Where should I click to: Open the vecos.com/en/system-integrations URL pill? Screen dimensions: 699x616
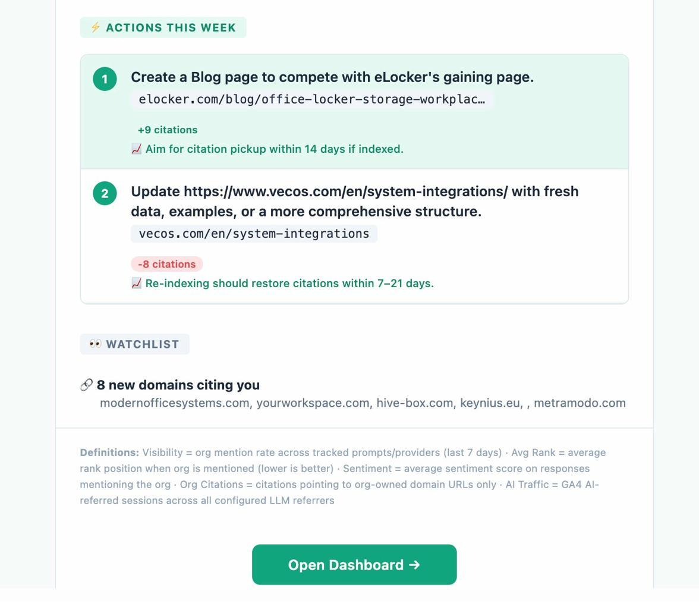click(253, 233)
